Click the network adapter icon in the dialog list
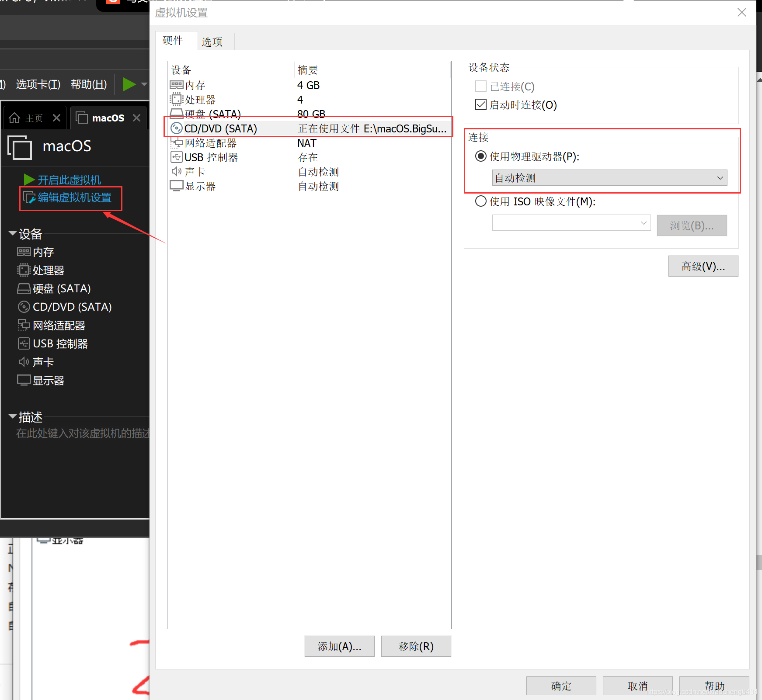 tap(177, 143)
